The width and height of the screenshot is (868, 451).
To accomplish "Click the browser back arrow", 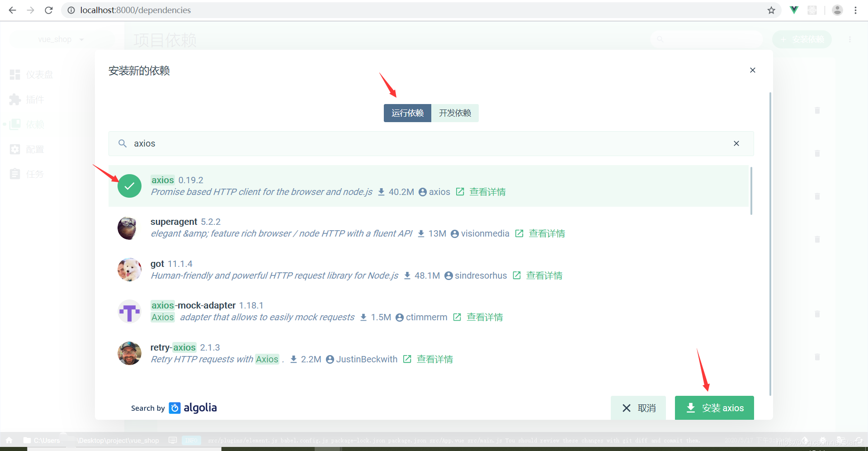I will 12,10.
